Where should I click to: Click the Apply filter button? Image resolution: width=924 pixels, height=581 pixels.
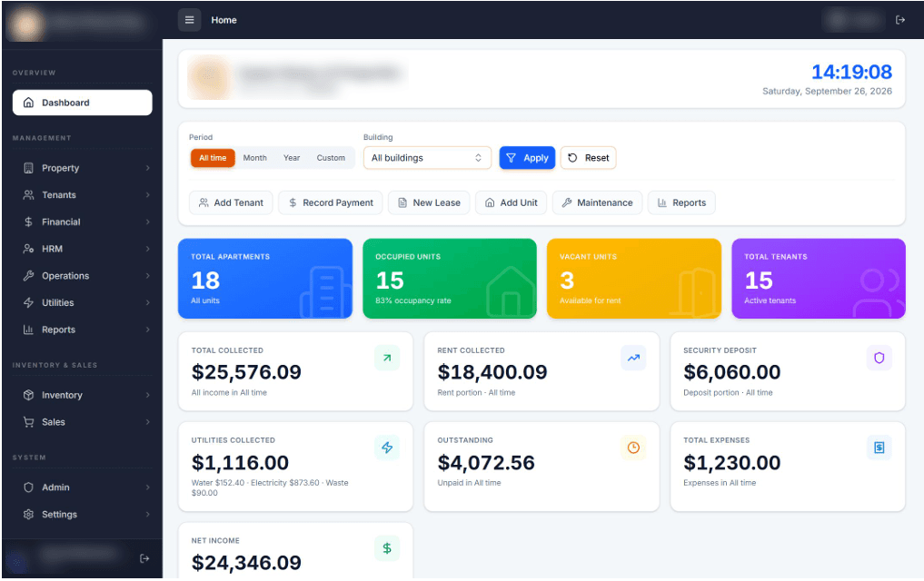[x=527, y=158]
